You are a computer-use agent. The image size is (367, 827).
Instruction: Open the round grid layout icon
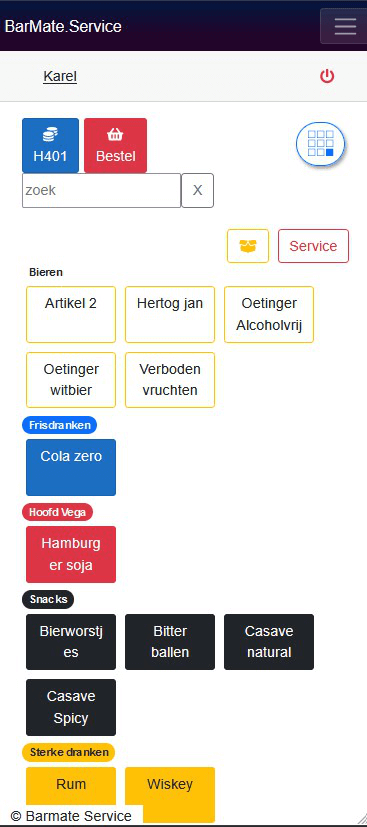click(321, 143)
